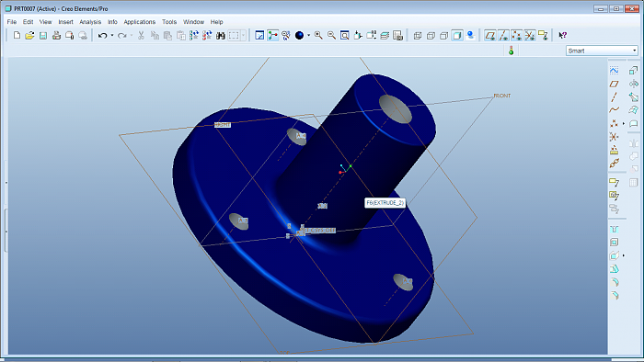Screen dimensions: 644x362
Task: Switch to Wireframe display mode
Action: click(x=418, y=36)
